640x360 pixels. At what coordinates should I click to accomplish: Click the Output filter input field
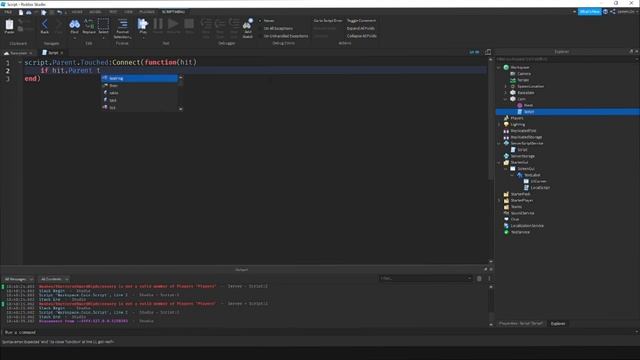[x=425, y=278]
